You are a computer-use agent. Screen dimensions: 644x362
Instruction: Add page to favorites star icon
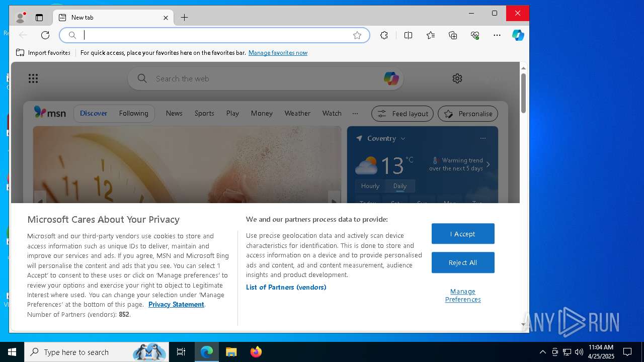[x=357, y=35]
